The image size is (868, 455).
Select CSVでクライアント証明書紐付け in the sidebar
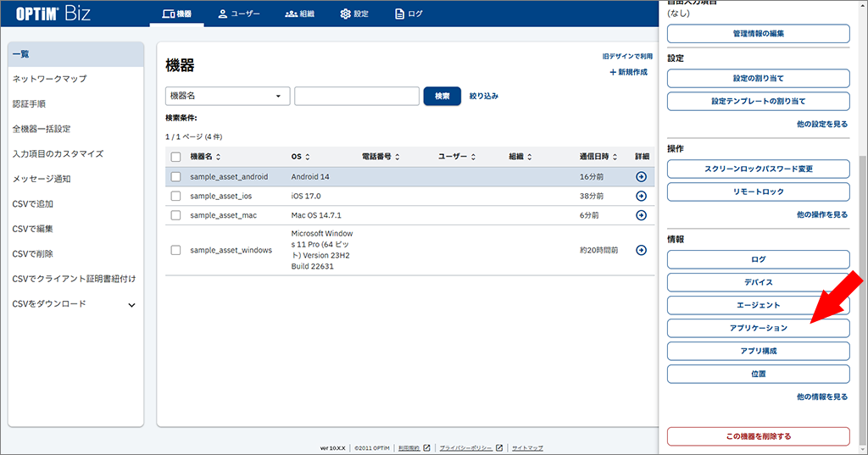click(75, 279)
